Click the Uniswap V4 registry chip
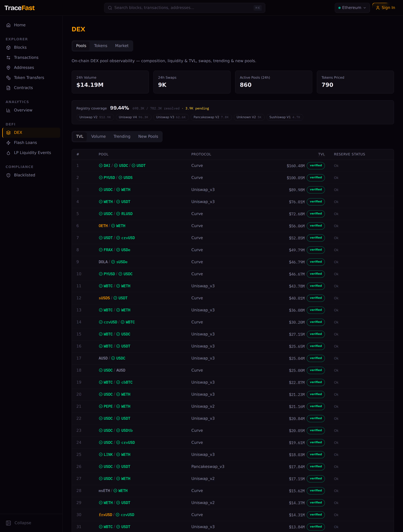 133,117
